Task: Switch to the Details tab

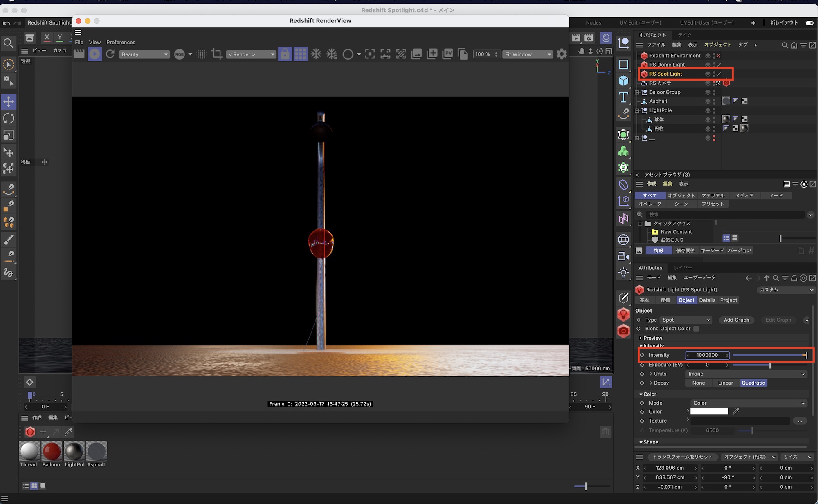Action: click(707, 300)
